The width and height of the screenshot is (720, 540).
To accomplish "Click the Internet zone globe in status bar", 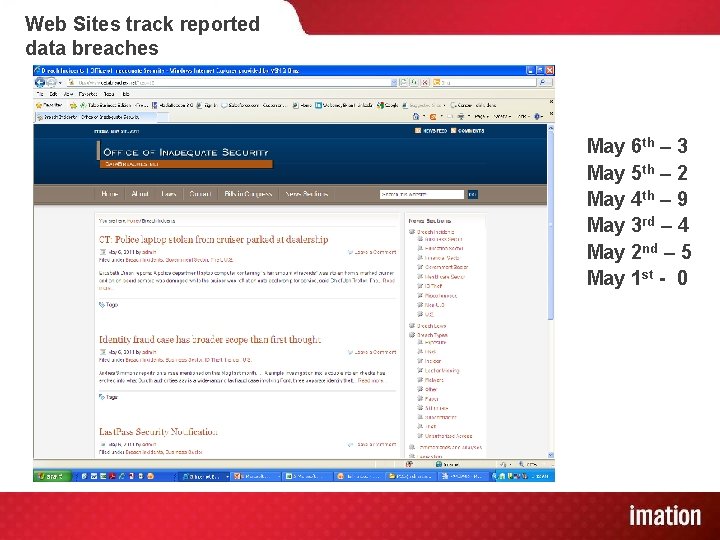I will point(439,464).
